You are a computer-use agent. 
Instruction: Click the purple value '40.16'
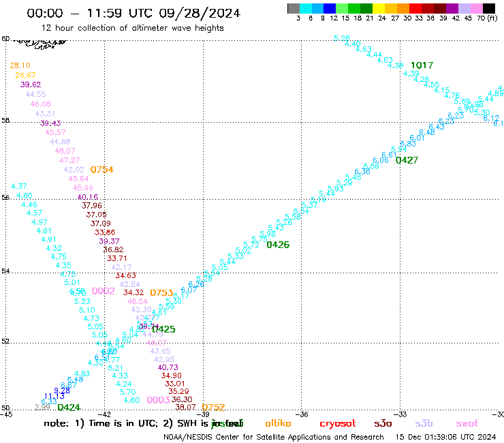(87, 197)
